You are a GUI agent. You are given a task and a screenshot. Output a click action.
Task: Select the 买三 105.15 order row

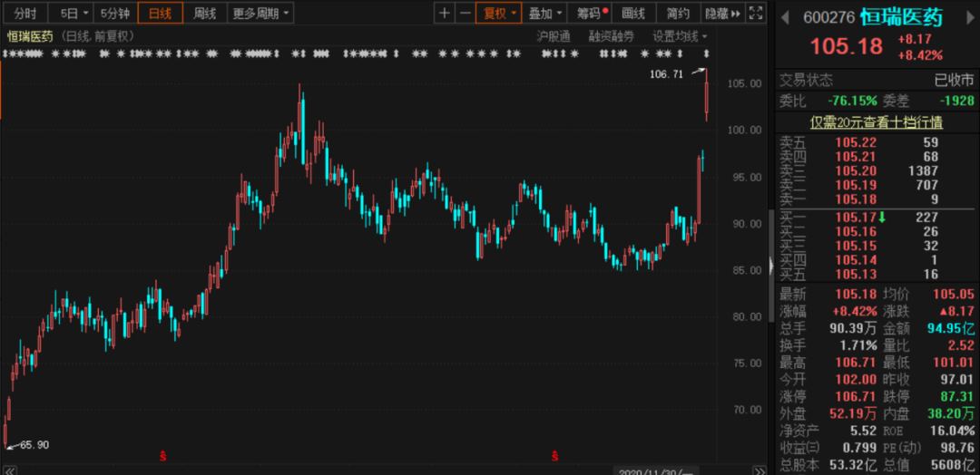[x=877, y=246]
